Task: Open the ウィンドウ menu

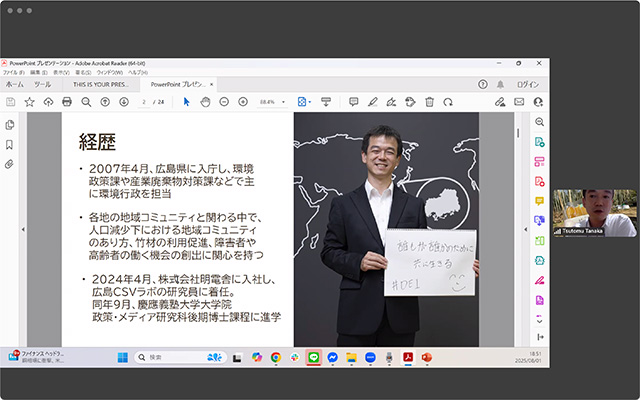Action: tap(109, 72)
